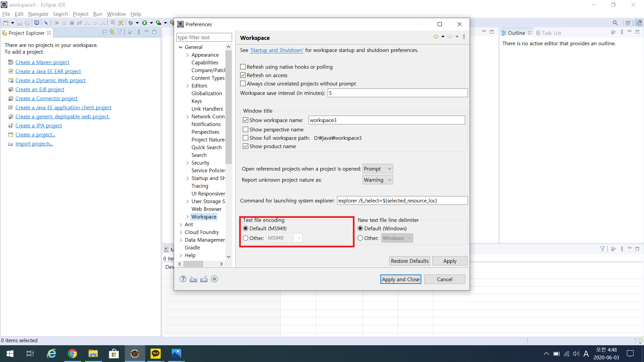Click the Back arrow in Preferences header
Screen dimensions: 644x362
coord(436,37)
